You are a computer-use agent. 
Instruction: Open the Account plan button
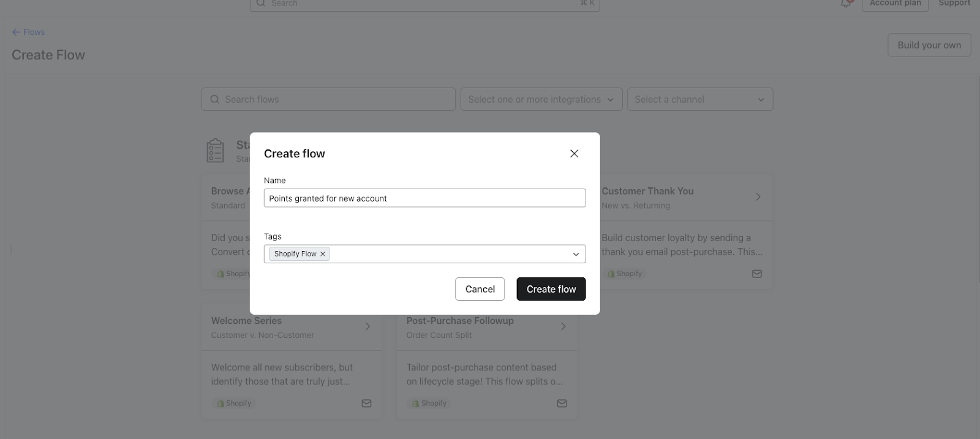coord(895,4)
